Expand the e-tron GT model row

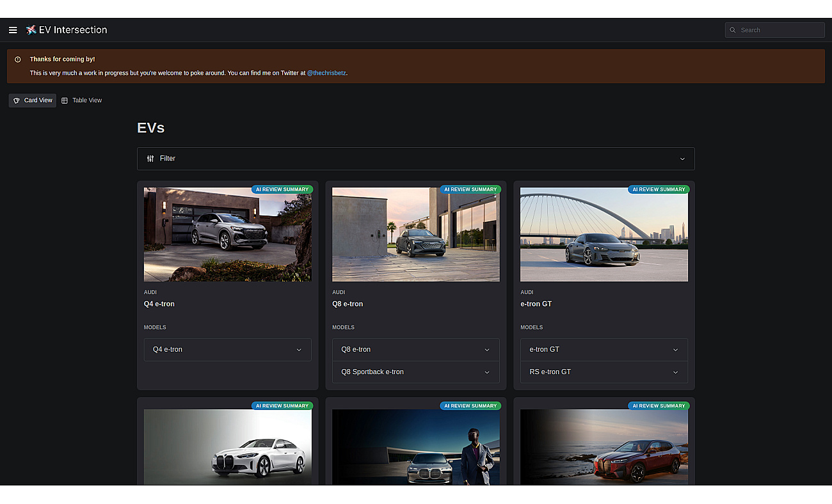pyautogui.click(x=604, y=350)
